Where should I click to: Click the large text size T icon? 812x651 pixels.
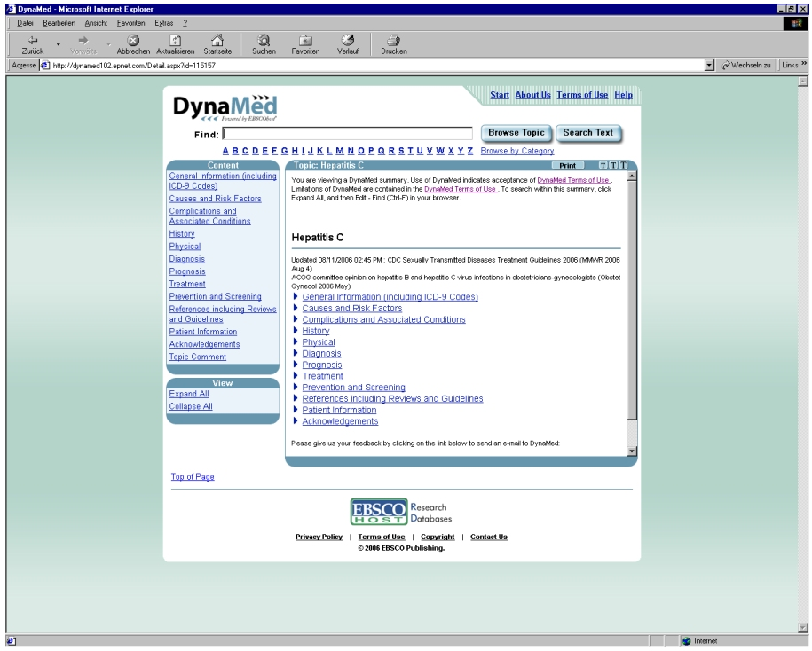(x=624, y=165)
